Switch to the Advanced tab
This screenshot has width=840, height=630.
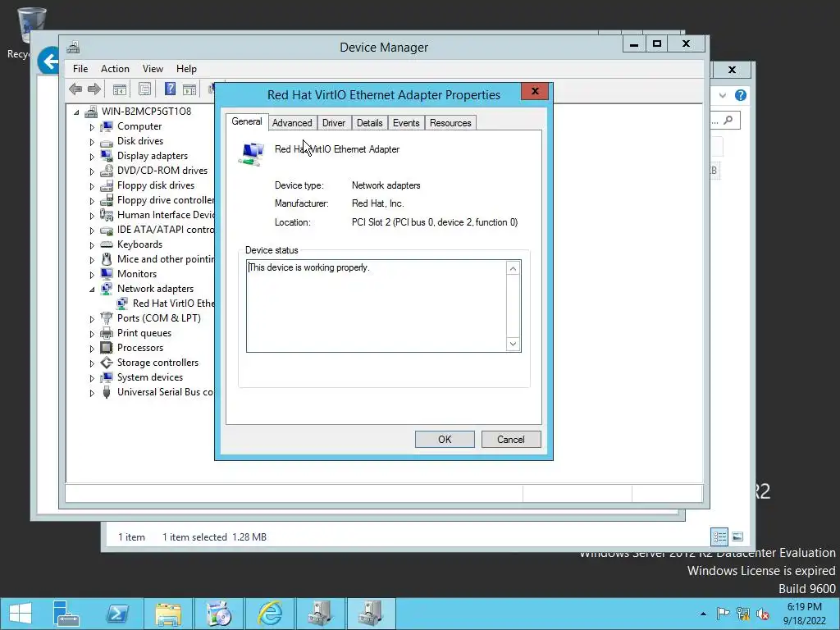[x=292, y=123]
